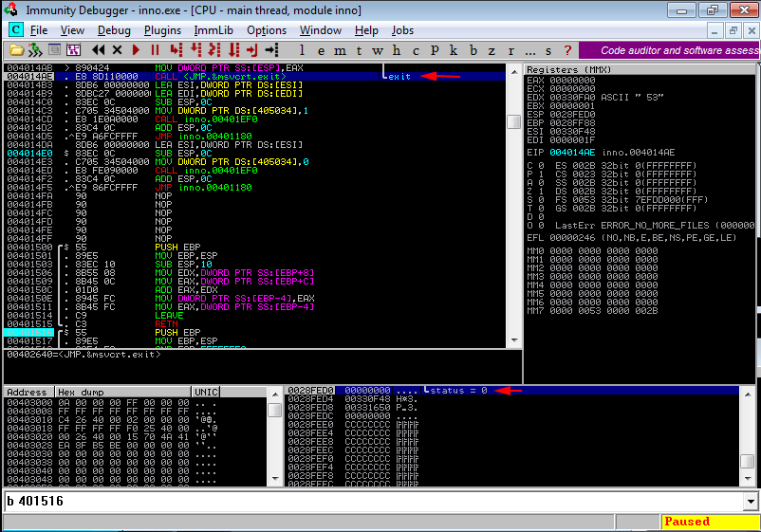The image size is (761, 532).
Task: Open Source window with 's' button
Action: click(548, 50)
